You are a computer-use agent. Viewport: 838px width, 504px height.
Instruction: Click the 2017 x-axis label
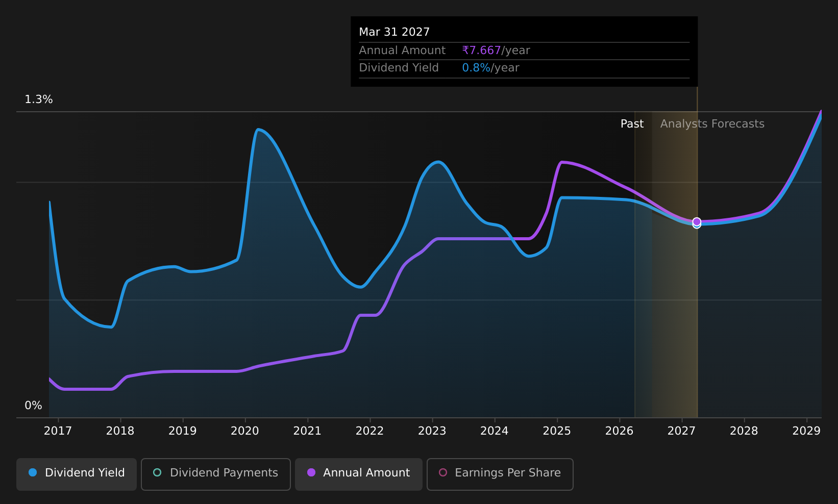click(58, 431)
